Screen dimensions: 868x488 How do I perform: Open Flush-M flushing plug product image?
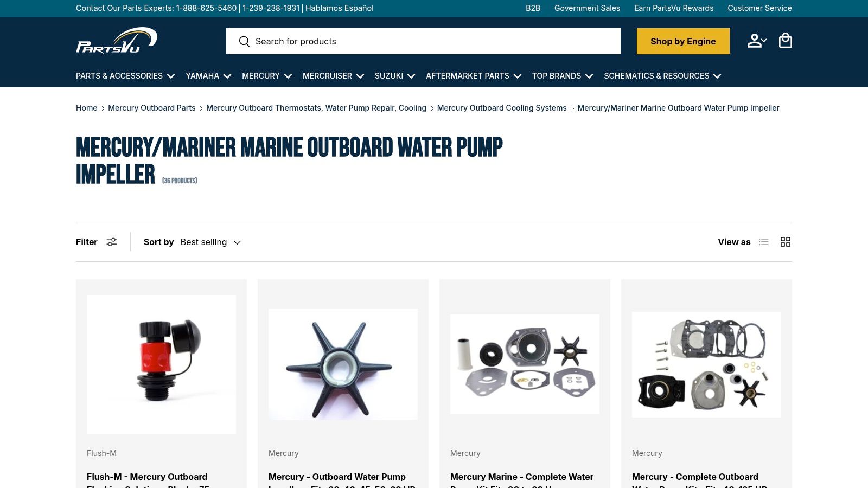coord(161,364)
